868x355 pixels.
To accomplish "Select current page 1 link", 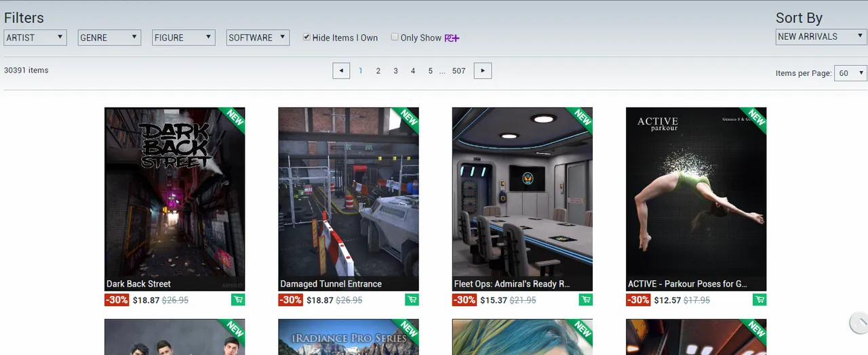I will click(x=361, y=70).
